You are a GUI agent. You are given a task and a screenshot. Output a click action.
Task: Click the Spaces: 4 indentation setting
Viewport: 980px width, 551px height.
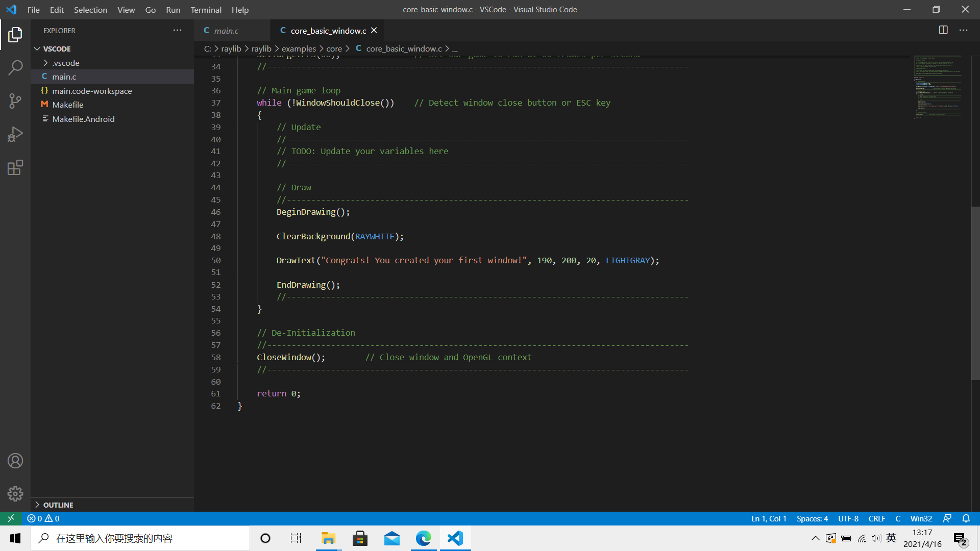[x=812, y=518]
